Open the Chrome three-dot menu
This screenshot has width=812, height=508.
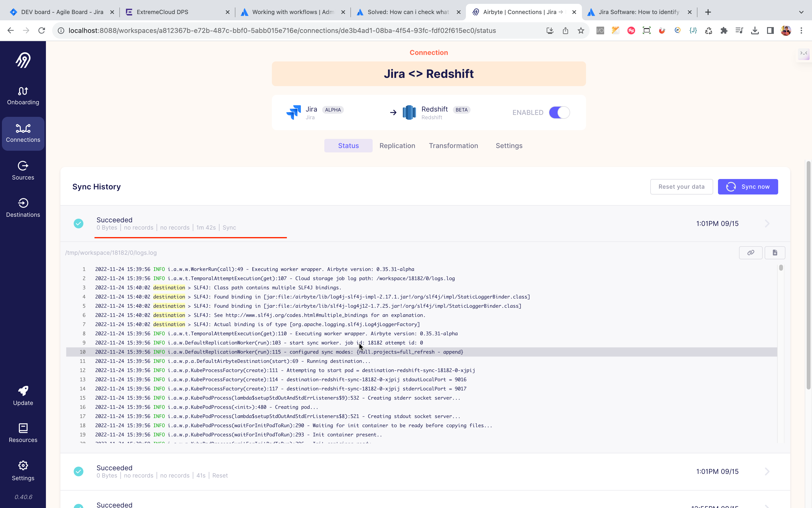coord(801,30)
